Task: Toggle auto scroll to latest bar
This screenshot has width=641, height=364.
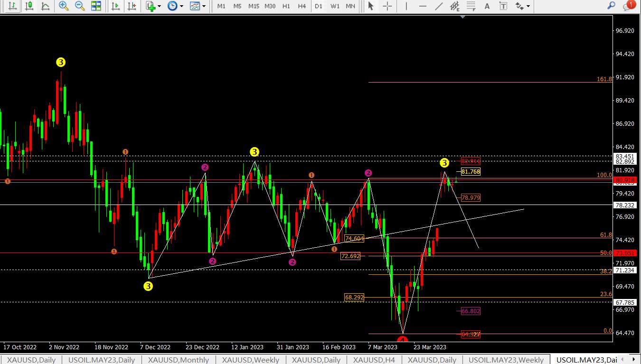Action: click(x=115, y=6)
